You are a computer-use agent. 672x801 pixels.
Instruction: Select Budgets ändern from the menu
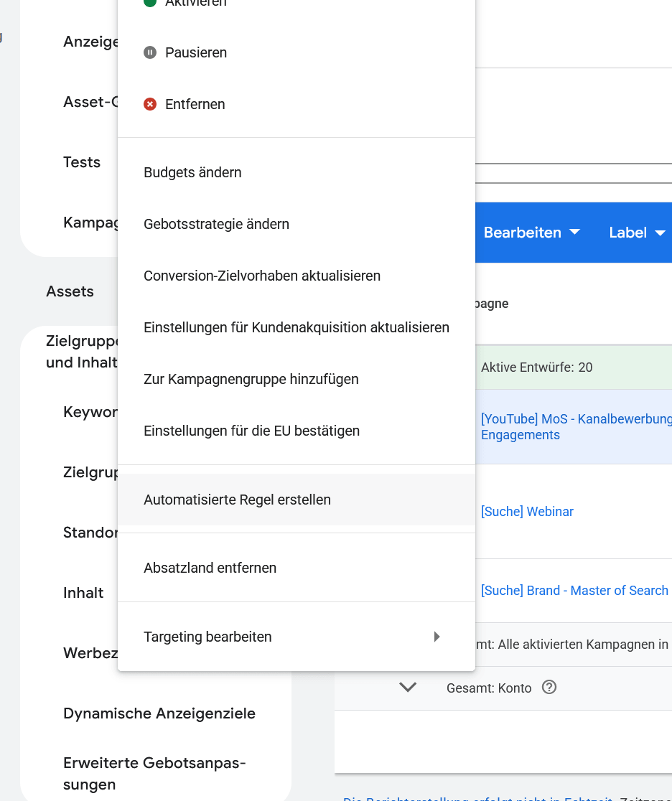(192, 172)
